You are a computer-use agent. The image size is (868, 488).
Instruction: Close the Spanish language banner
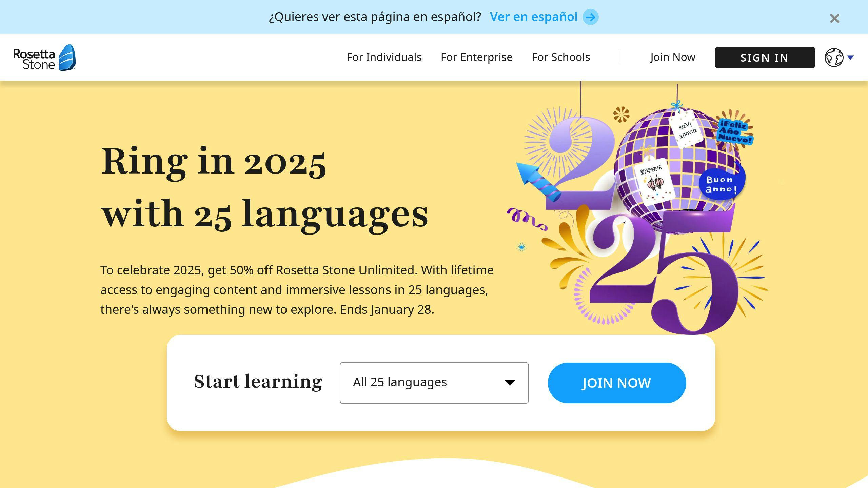point(834,18)
